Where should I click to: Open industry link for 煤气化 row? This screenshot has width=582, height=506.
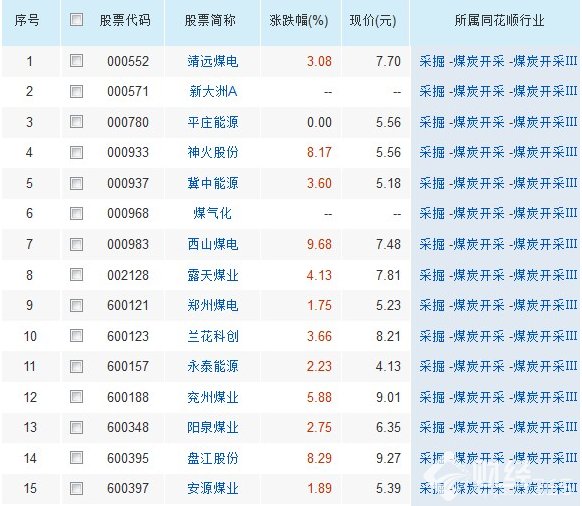498,213
